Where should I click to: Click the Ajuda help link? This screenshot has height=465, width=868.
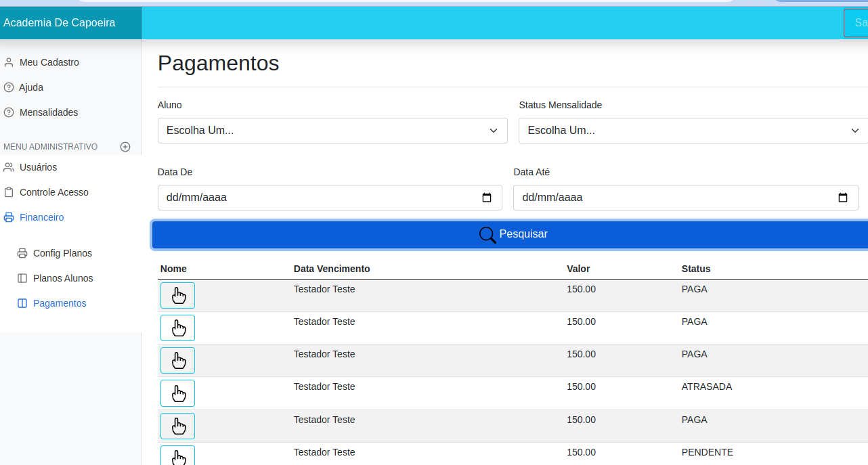(31, 87)
